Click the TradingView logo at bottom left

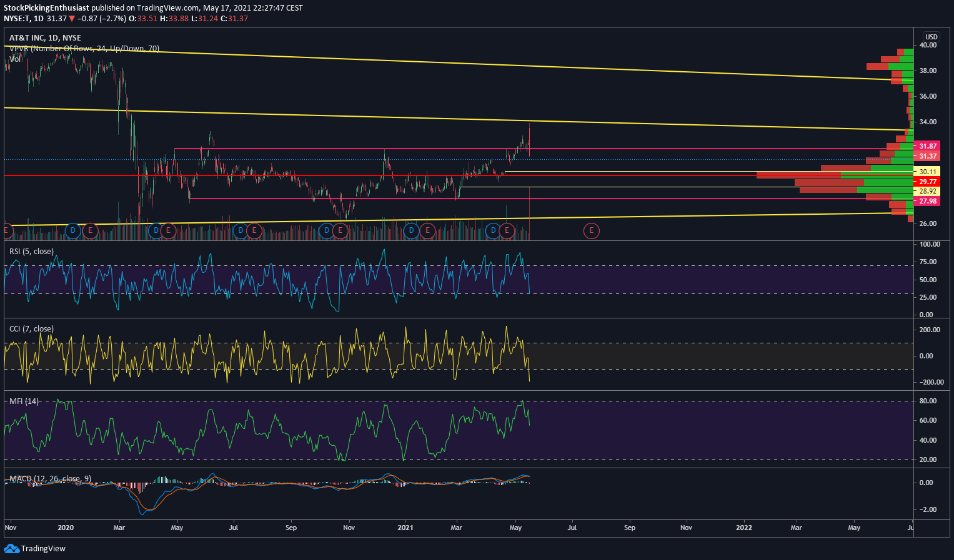(x=35, y=548)
